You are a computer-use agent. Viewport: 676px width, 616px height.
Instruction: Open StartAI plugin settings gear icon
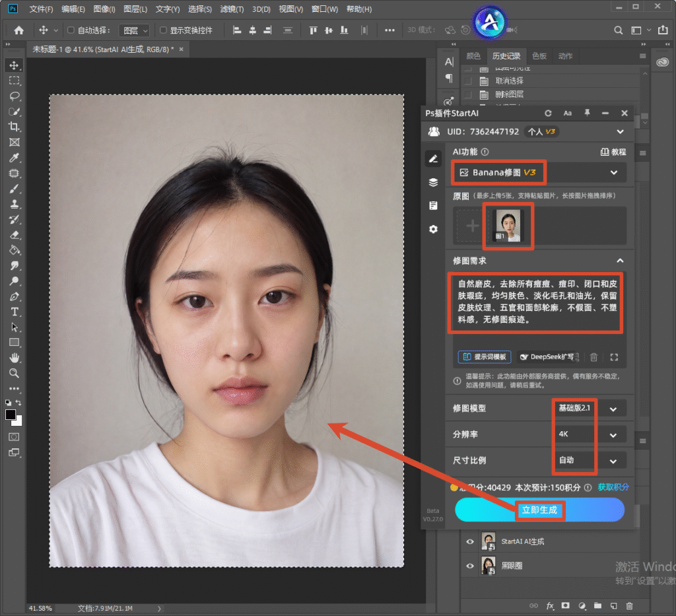pyautogui.click(x=433, y=229)
